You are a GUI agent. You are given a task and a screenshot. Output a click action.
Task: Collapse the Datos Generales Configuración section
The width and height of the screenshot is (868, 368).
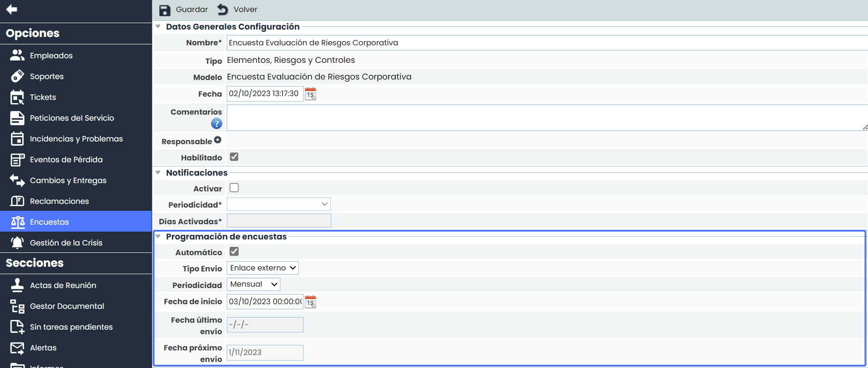coord(158,27)
